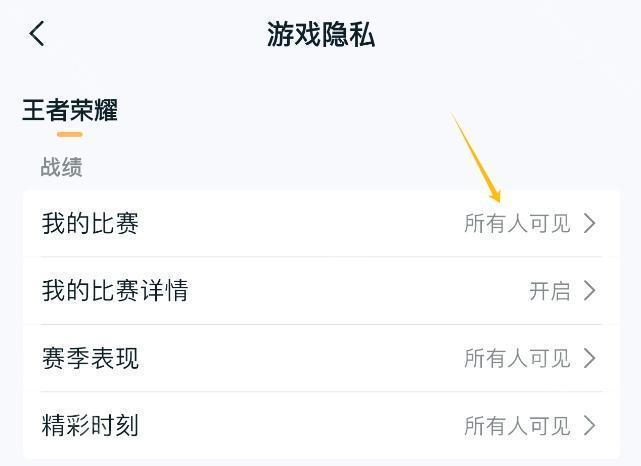641x466 pixels.
Task: Click the 赛季表现 row chevron
Action: [590, 358]
